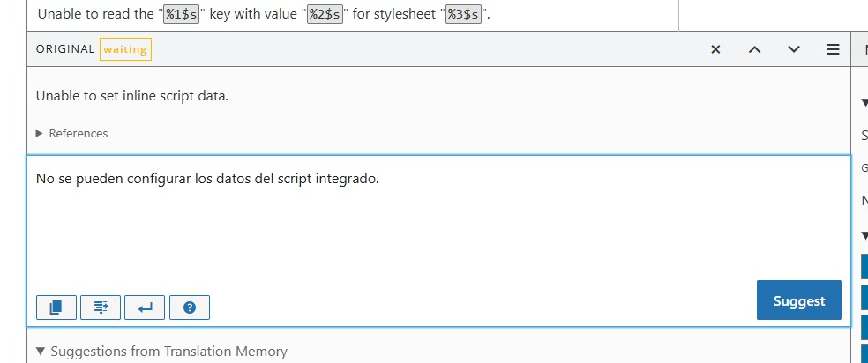Click the original text 'Unable to set inline script data.'
The width and height of the screenshot is (868, 363).
(132, 95)
